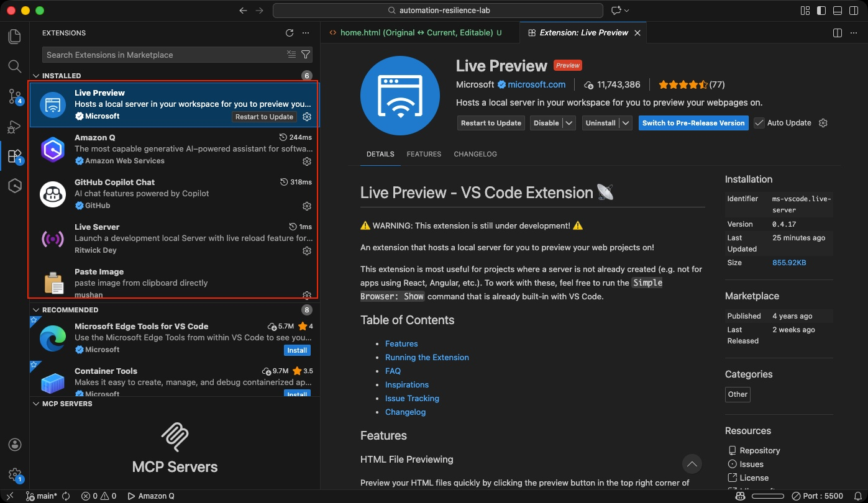This screenshot has width=868, height=503.
Task: Collapse the Installed extensions section
Action: (35, 76)
